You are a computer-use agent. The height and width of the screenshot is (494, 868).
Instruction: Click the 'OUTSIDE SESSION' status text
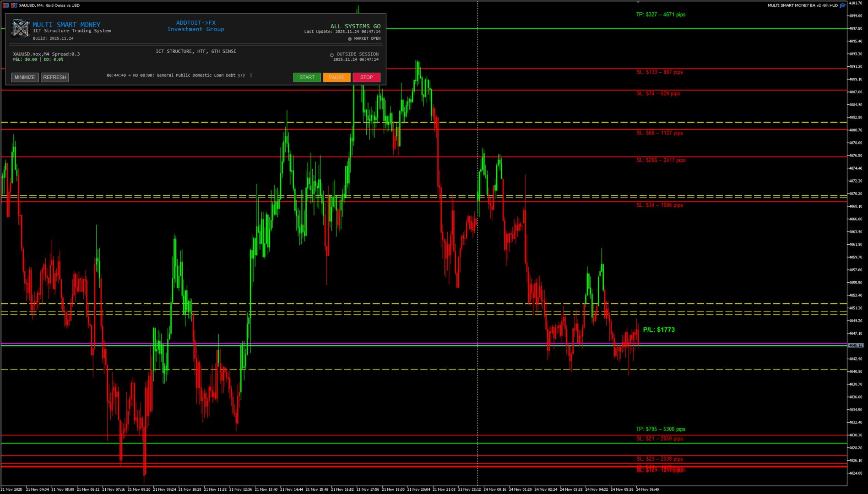358,54
